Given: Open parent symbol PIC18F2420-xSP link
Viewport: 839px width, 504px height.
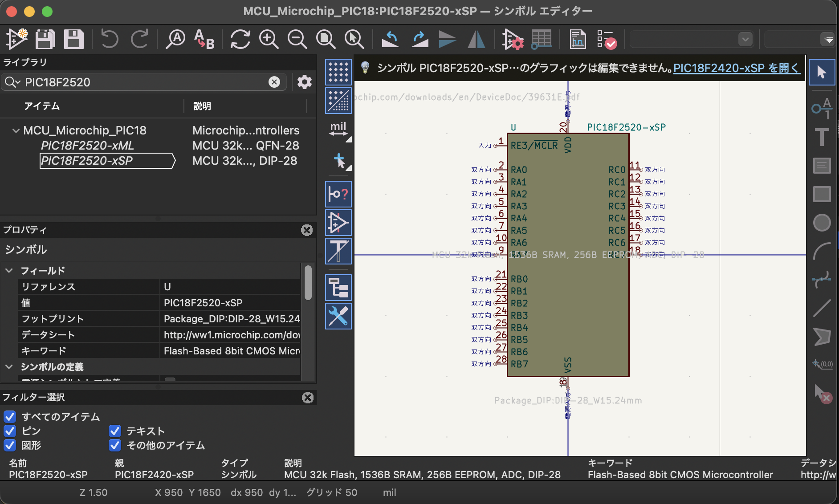Looking at the screenshot, I should 737,68.
